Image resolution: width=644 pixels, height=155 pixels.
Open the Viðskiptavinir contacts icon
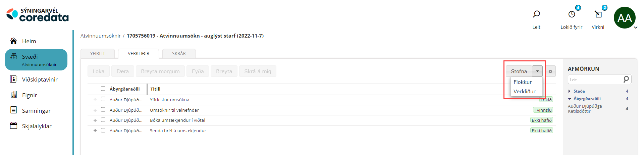click(13, 79)
